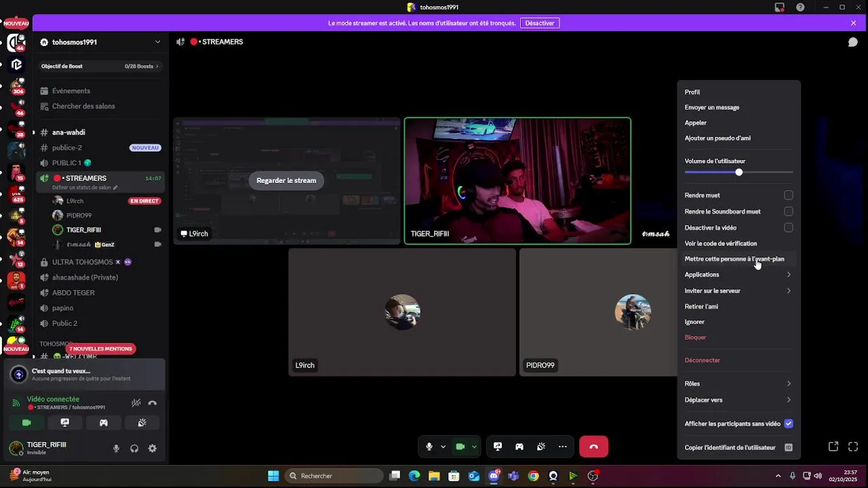Open Google Chrome from the taskbar
This screenshot has height=488, width=868.
(x=534, y=476)
